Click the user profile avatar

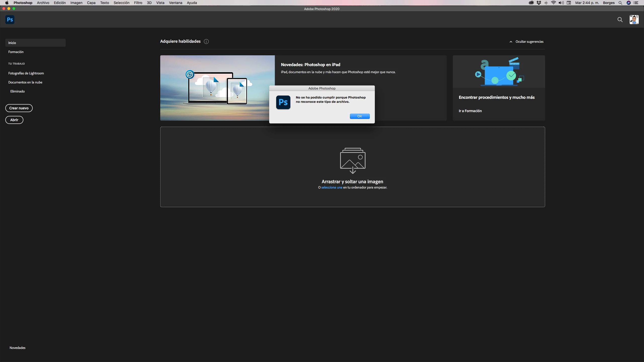click(x=634, y=20)
